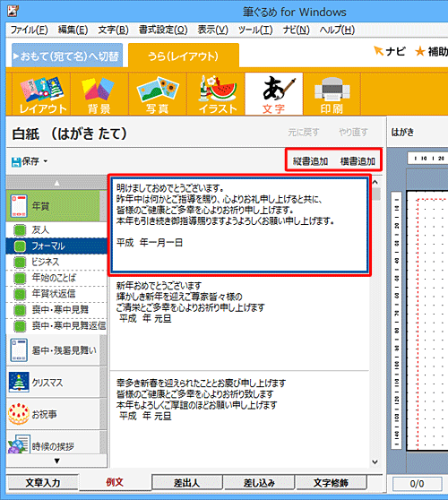Open the イラスト (illustration) toolbar icon
The height and width of the screenshot is (500, 448).
click(x=216, y=94)
